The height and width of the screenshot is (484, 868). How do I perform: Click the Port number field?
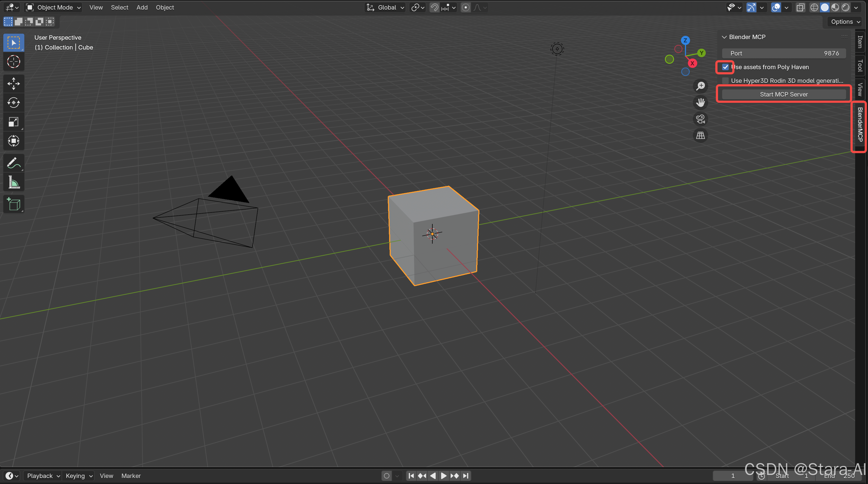tap(784, 53)
